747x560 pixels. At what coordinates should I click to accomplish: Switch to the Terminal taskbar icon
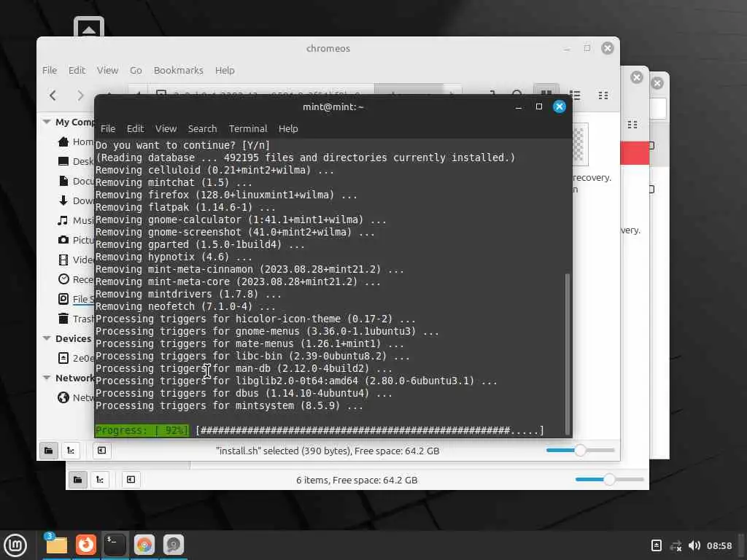(115, 545)
